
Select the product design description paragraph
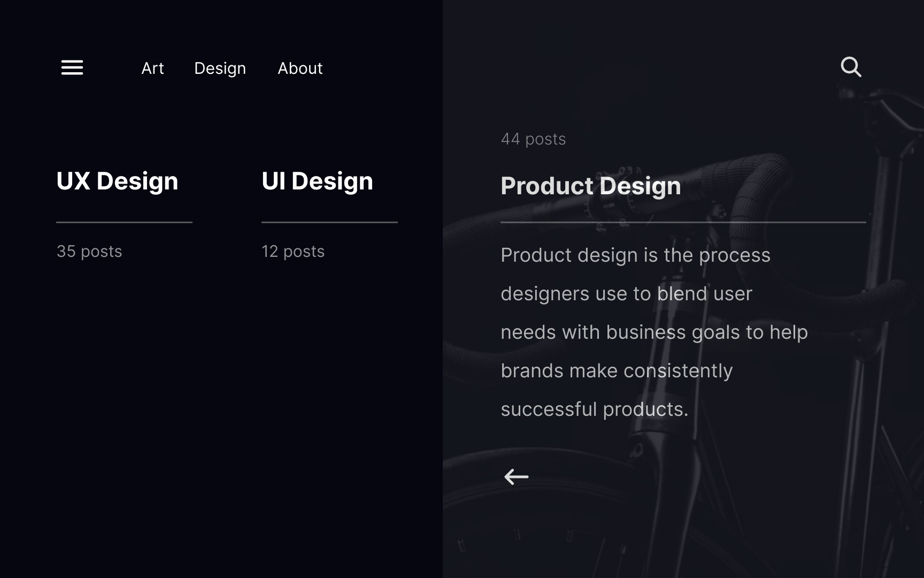pos(653,332)
